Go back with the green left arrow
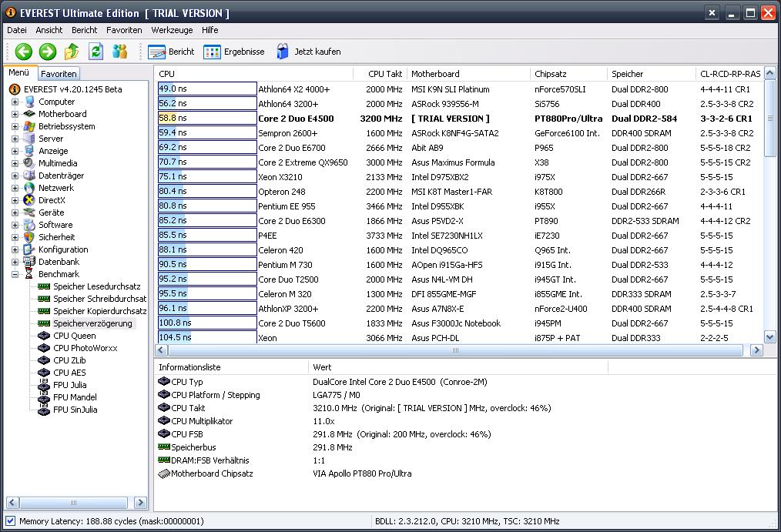This screenshot has width=781, height=532. [23, 52]
